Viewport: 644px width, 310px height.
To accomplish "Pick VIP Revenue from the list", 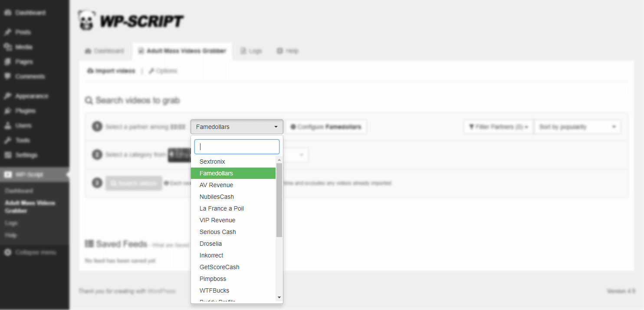I will coord(233,220).
